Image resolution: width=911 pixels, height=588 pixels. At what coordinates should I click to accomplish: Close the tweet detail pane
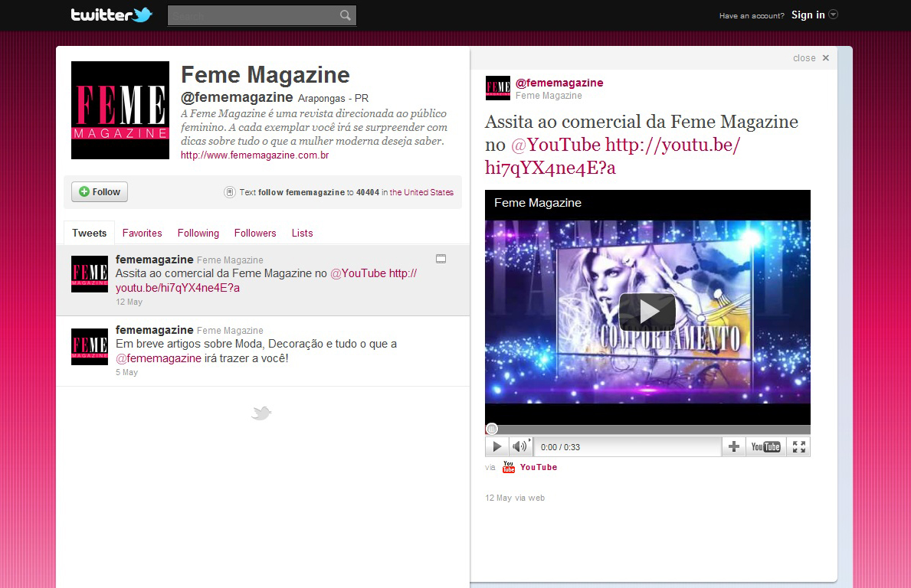click(811, 58)
